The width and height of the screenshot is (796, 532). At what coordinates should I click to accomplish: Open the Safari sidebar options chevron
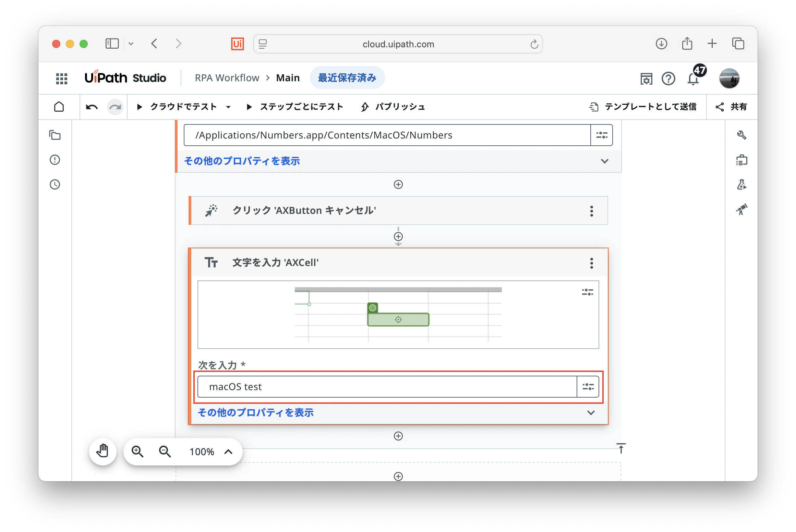point(131,44)
